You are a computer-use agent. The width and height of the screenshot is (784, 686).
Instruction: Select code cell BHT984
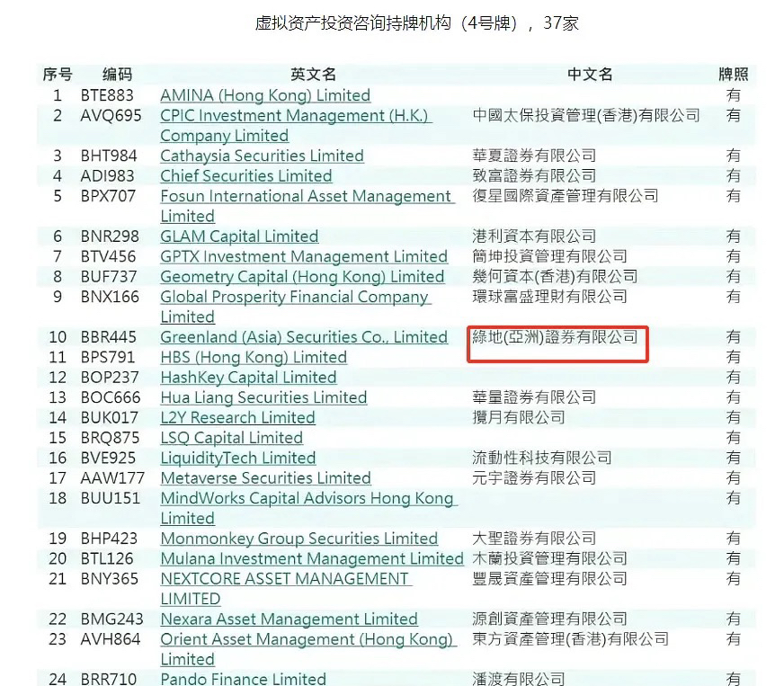pyautogui.click(x=109, y=156)
